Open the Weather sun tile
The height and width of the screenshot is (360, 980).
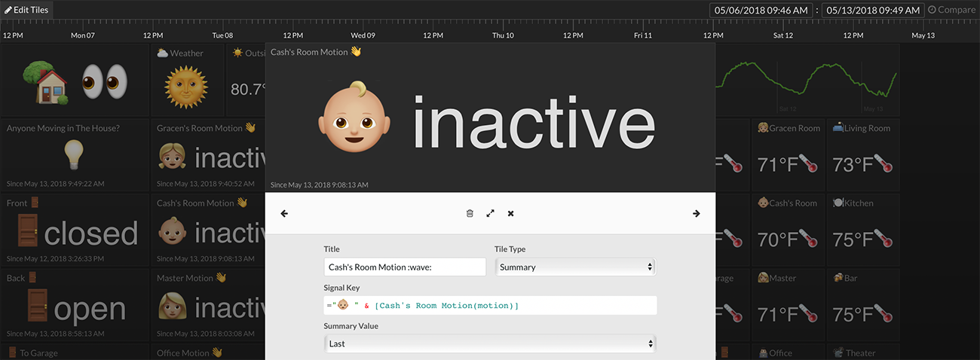point(187,81)
